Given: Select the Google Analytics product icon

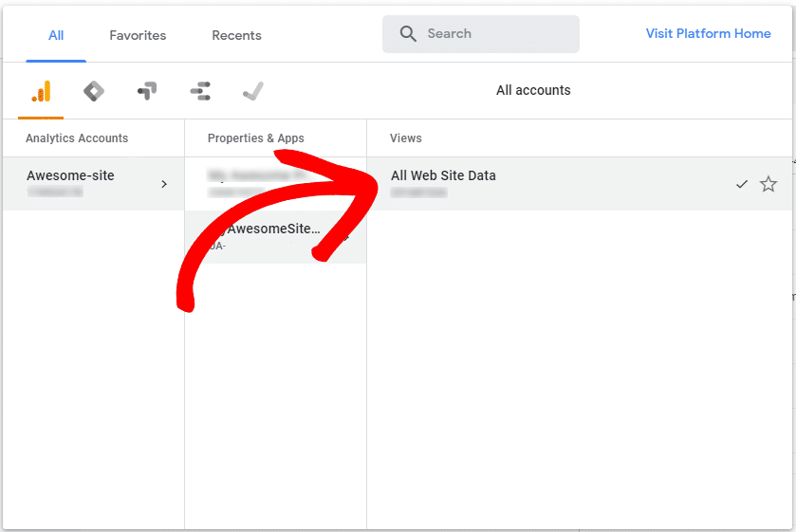Looking at the screenshot, I should [41, 91].
